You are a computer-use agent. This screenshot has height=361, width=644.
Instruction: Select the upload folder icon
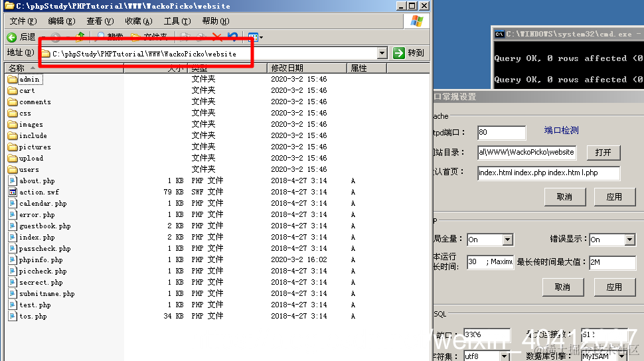click(x=13, y=158)
